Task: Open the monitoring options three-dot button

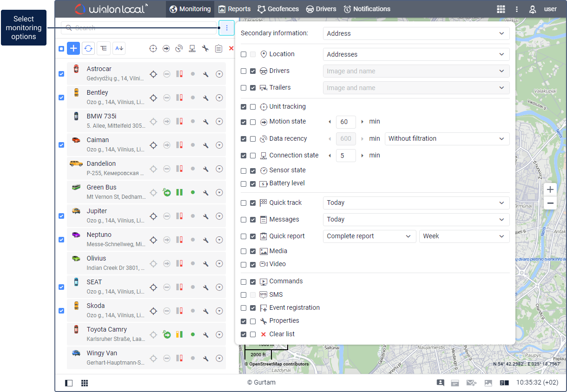Action: 226,28
